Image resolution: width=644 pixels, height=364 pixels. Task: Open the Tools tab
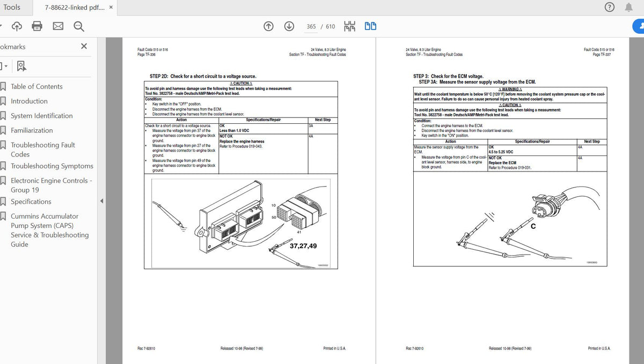[x=11, y=8]
